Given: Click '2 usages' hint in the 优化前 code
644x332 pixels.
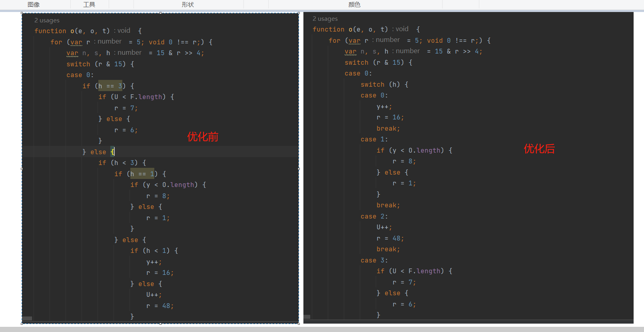Looking at the screenshot, I should 47,20.
